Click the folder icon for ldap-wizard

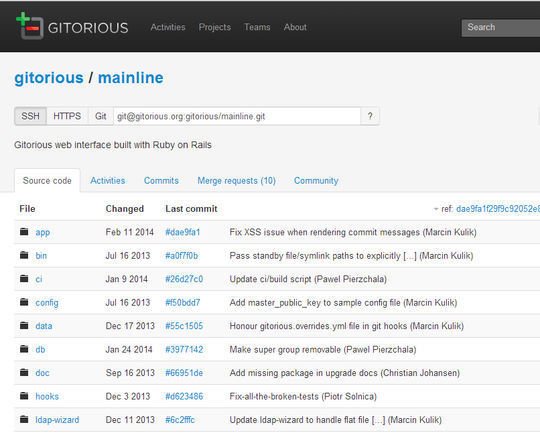(24, 419)
